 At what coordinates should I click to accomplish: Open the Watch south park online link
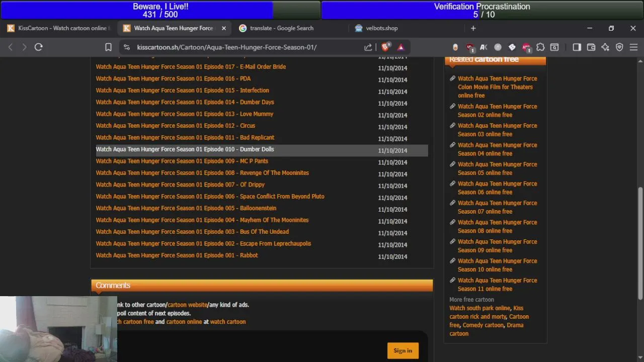[x=479, y=308]
